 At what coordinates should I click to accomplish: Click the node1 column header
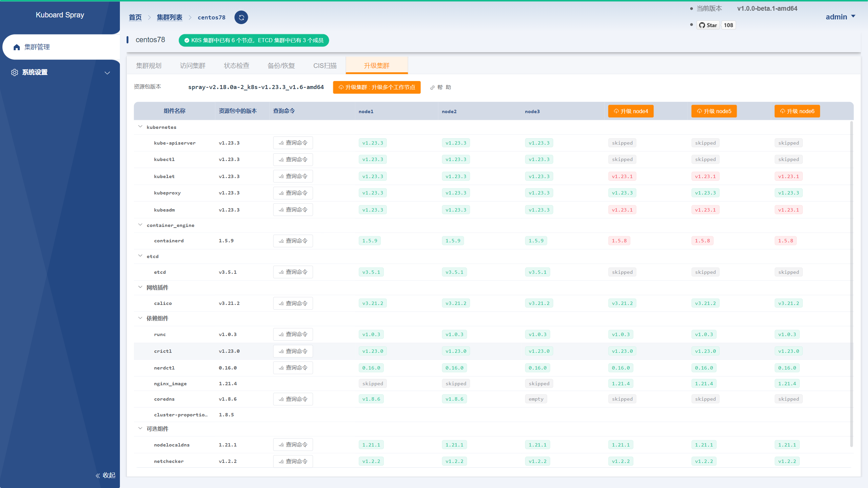[366, 111]
